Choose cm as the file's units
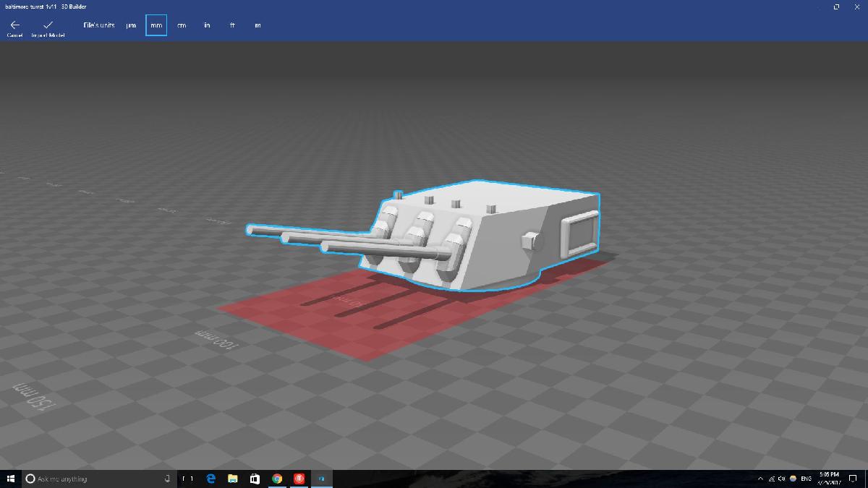This screenshot has width=868, height=488. [182, 25]
